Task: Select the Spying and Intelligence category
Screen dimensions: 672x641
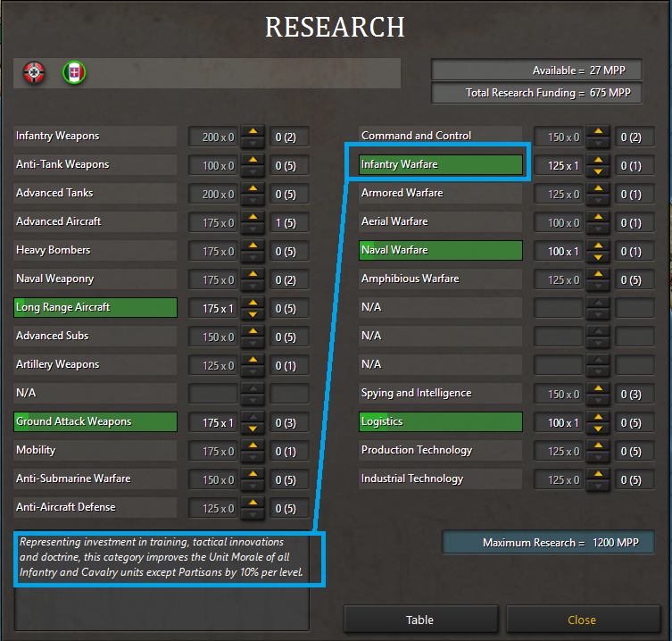Action: pyautogui.click(x=441, y=393)
